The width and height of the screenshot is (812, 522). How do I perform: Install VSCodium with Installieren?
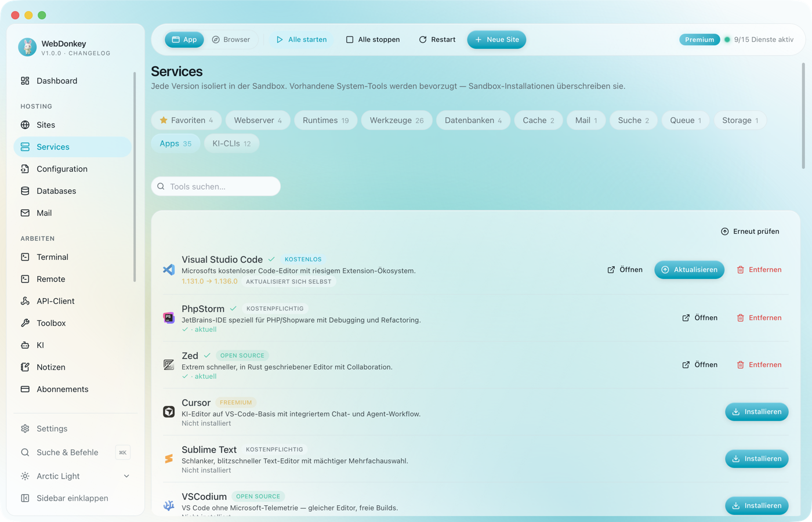coord(757,506)
